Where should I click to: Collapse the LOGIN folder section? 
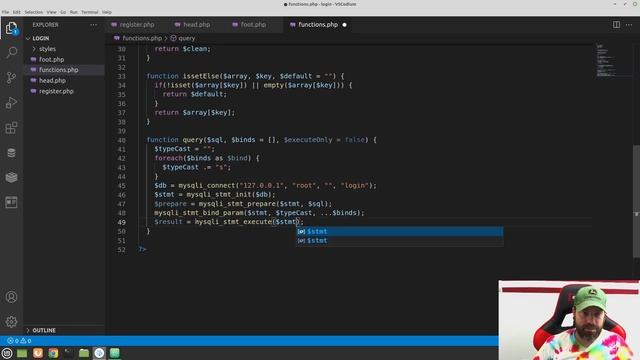point(40,38)
